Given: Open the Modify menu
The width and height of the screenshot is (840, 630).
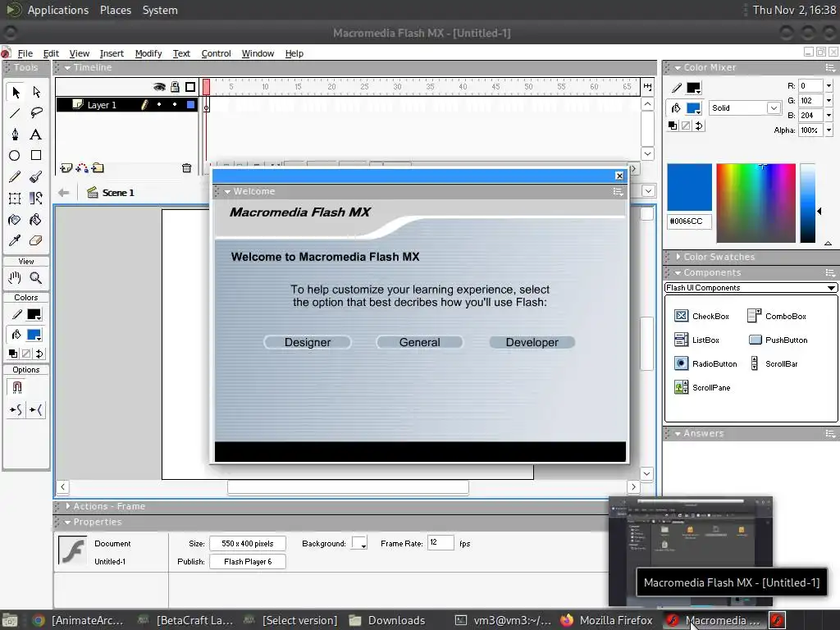Looking at the screenshot, I should (x=148, y=53).
